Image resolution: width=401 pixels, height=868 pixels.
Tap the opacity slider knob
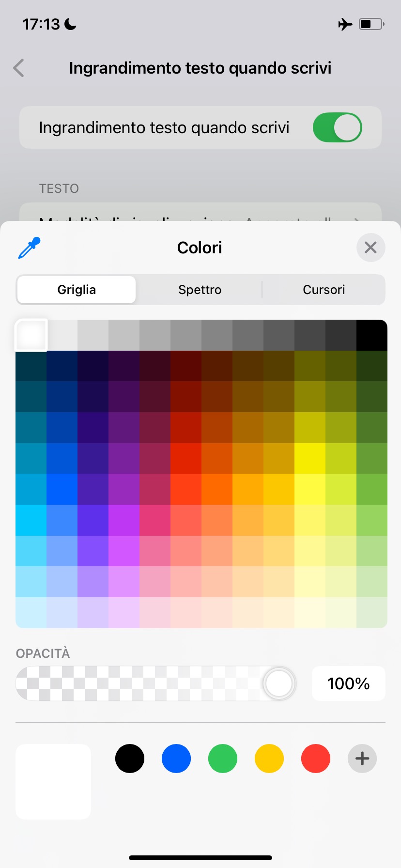(x=279, y=683)
